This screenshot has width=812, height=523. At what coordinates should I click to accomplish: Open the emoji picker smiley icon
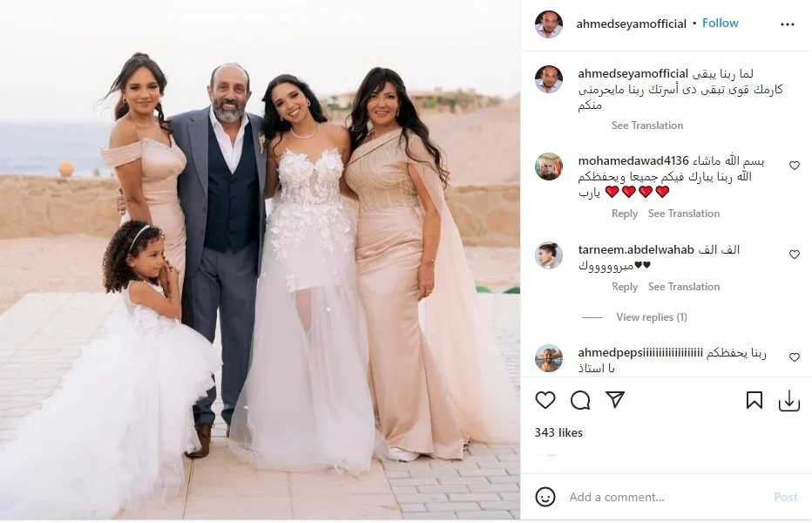click(x=545, y=497)
